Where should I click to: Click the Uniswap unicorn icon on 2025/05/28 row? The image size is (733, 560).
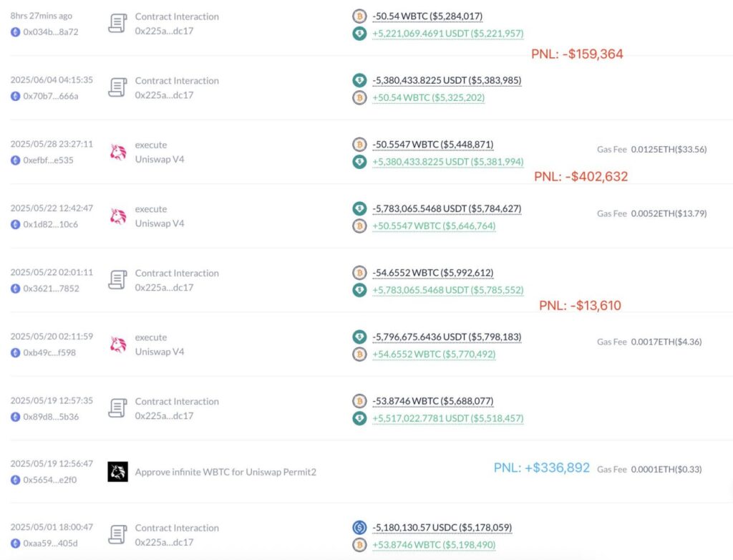click(x=117, y=152)
